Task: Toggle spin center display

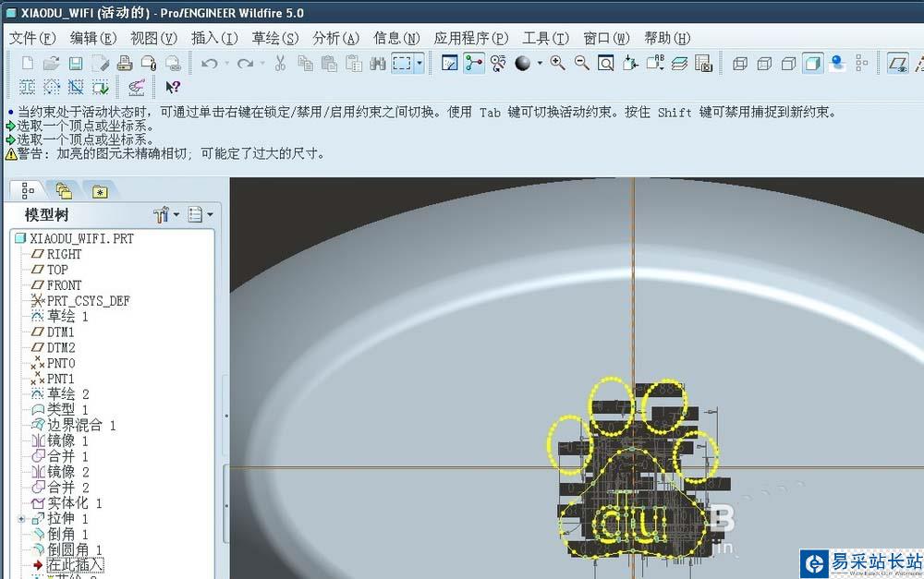Action: tap(474, 63)
